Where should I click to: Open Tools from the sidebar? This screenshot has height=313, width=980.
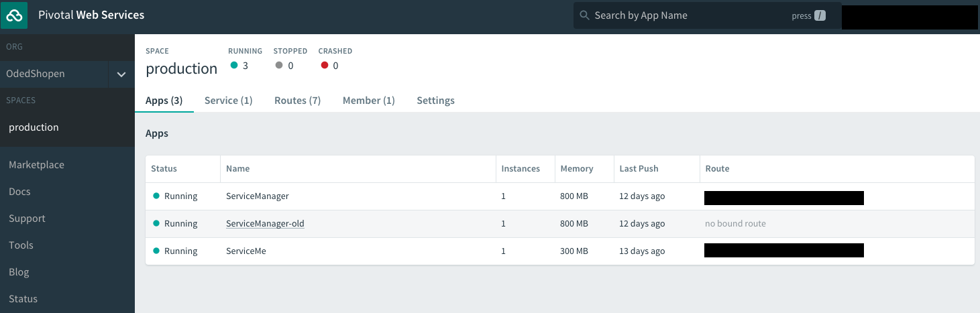[x=21, y=245]
